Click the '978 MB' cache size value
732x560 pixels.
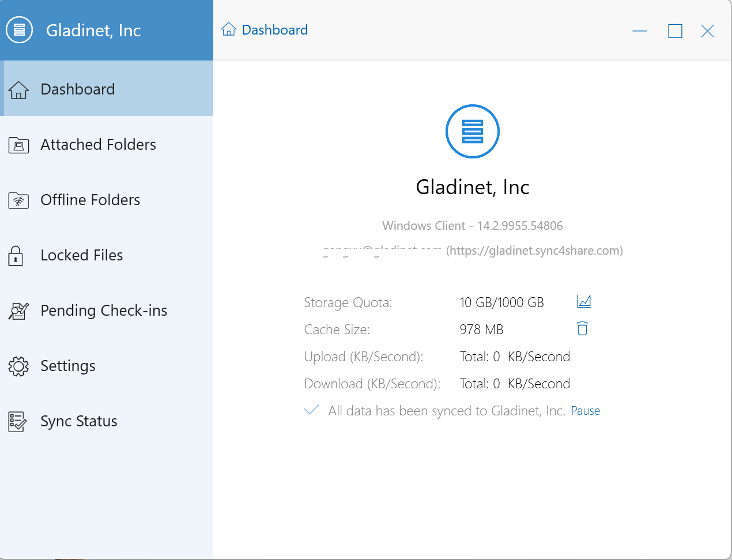tap(482, 330)
